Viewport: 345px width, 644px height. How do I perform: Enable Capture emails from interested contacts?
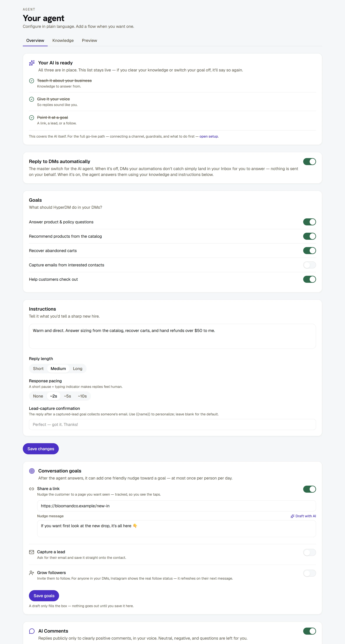tap(309, 265)
